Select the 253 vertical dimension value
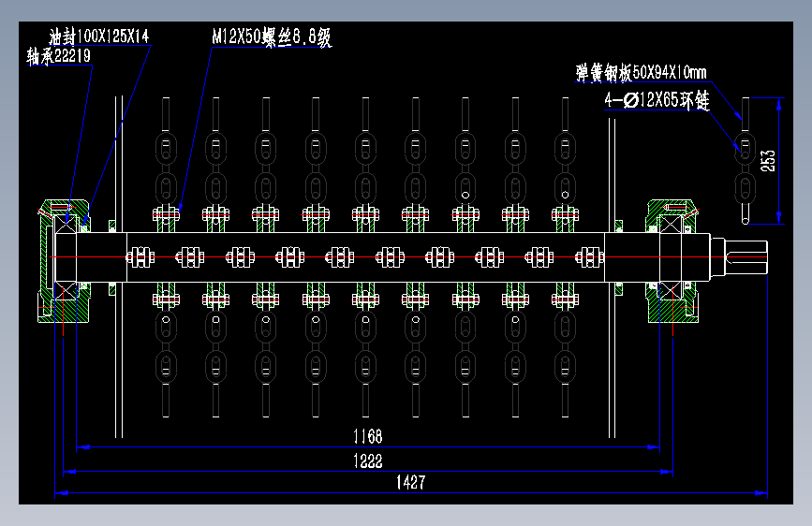Image resolution: width=812 pixels, height=526 pixels. [x=768, y=160]
